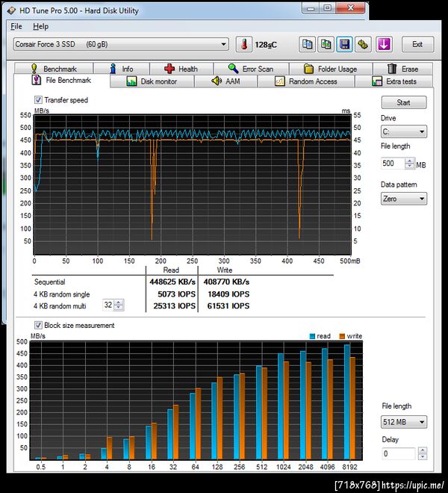This screenshot has width=448, height=493.
Task: Expand the Corsair Force 3 SSD drive dropdown
Action: (x=121, y=44)
